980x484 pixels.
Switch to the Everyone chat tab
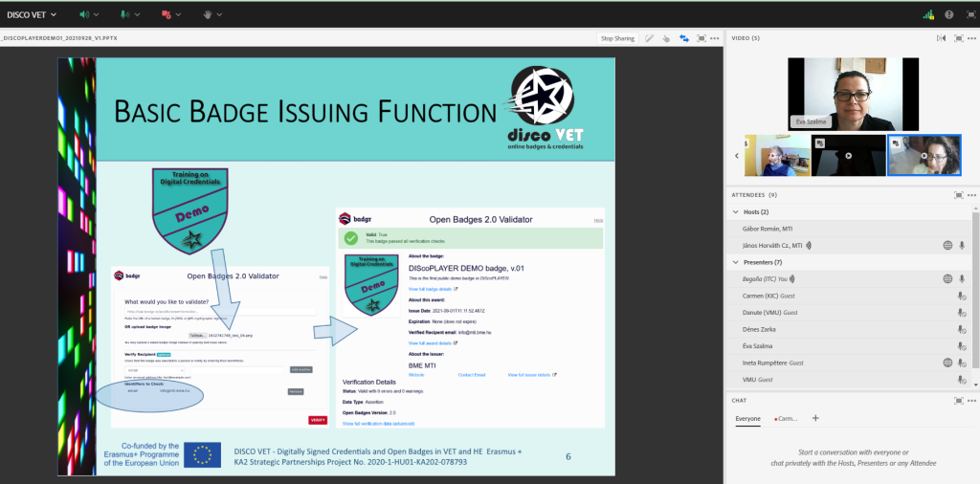[747, 418]
